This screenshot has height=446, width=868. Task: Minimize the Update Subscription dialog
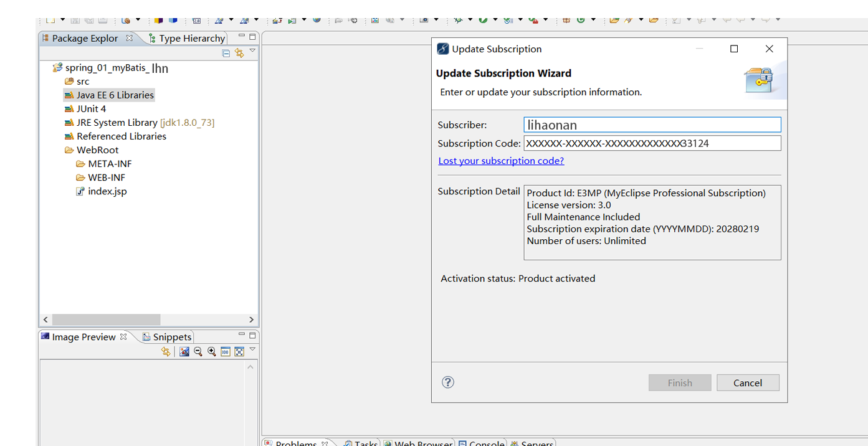[x=700, y=49]
